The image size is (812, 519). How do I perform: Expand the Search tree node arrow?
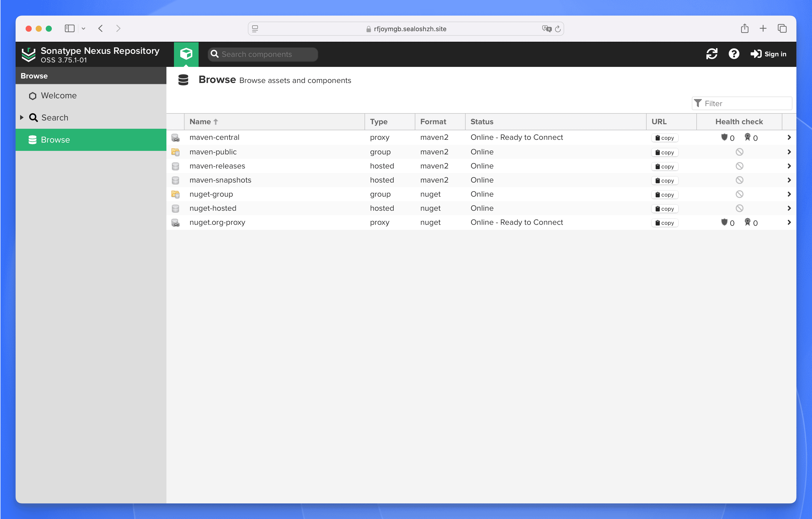(22, 117)
